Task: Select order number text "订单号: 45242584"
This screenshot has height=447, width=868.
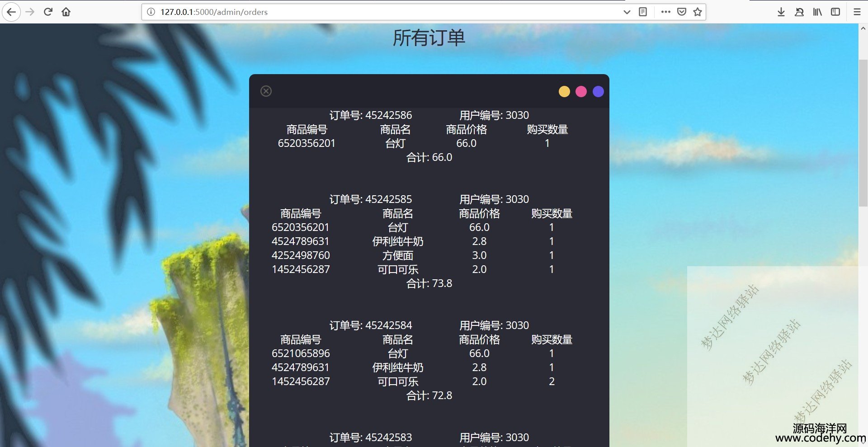Action: (x=371, y=325)
